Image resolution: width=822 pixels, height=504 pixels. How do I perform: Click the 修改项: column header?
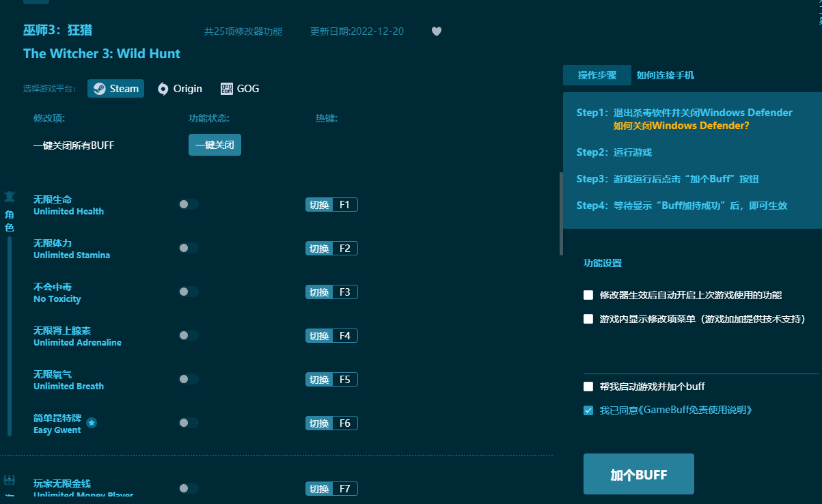49,118
